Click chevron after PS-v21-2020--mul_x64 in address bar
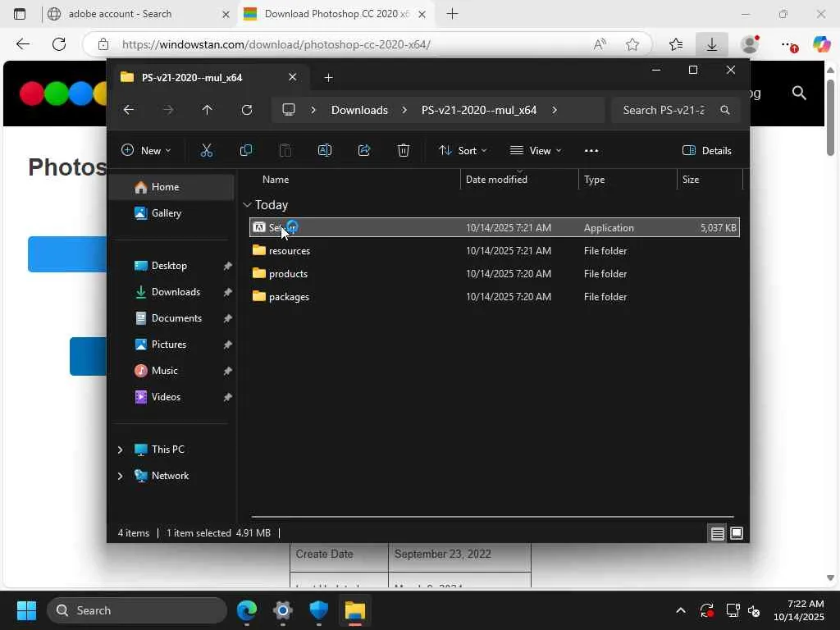 555,110
